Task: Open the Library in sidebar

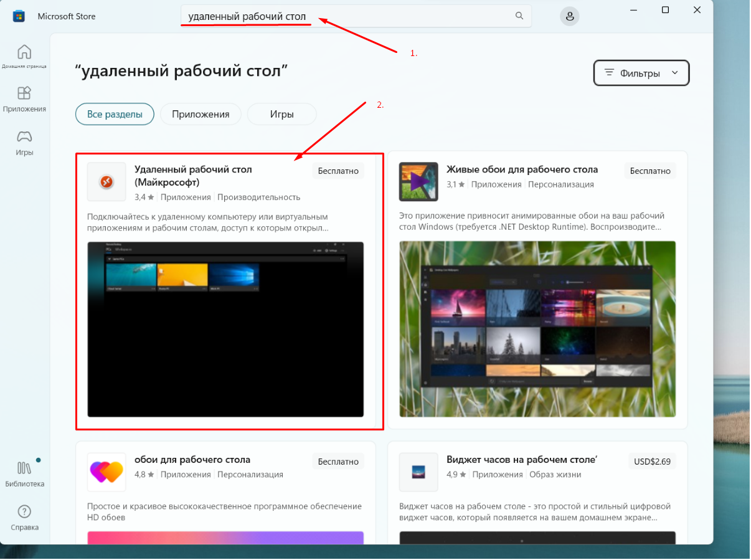Action: [24, 468]
